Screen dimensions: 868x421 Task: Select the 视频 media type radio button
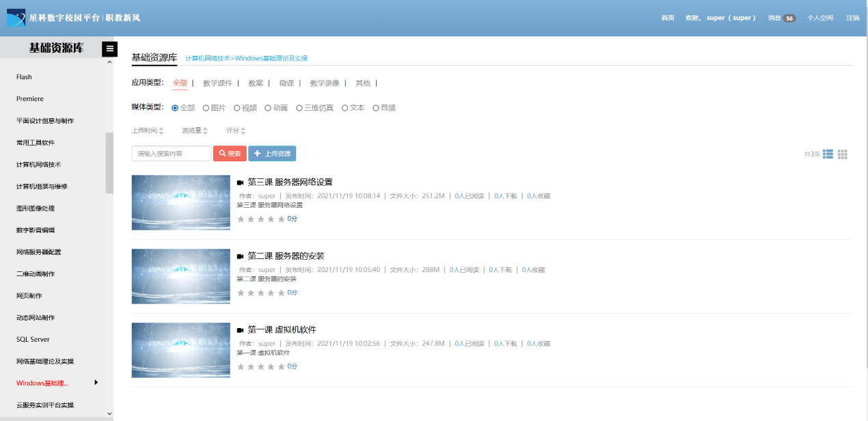click(237, 108)
